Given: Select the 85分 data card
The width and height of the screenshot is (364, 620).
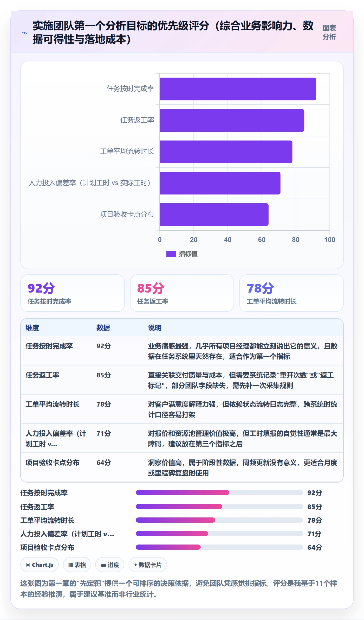Looking at the screenshot, I should [x=182, y=293].
